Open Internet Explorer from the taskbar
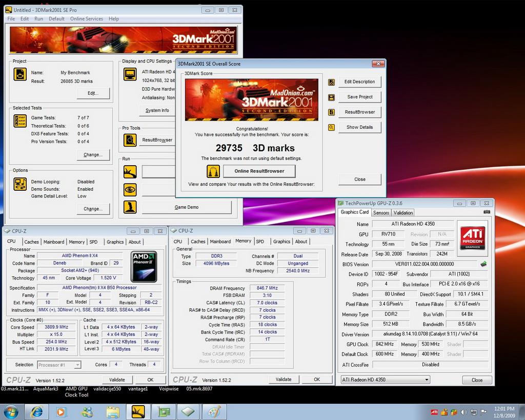525x420 pixels. (x=36, y=412)
